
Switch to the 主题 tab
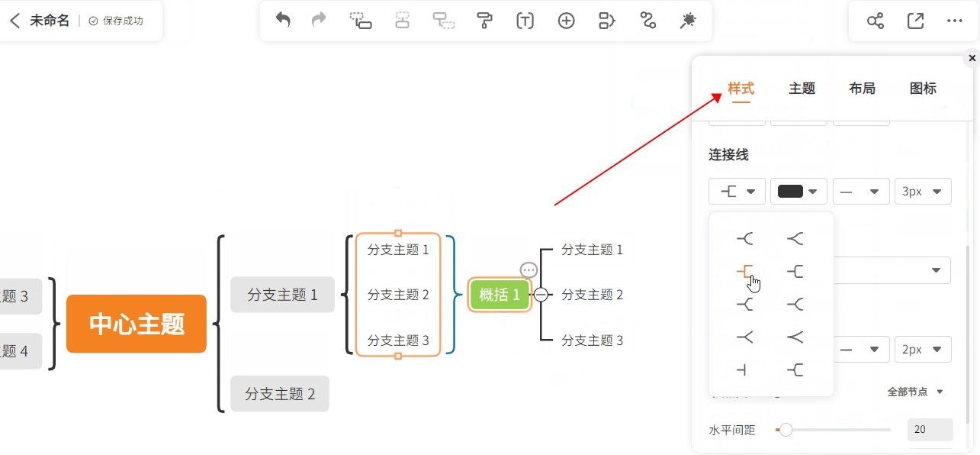pyautogui.click(x=802, y=89)
